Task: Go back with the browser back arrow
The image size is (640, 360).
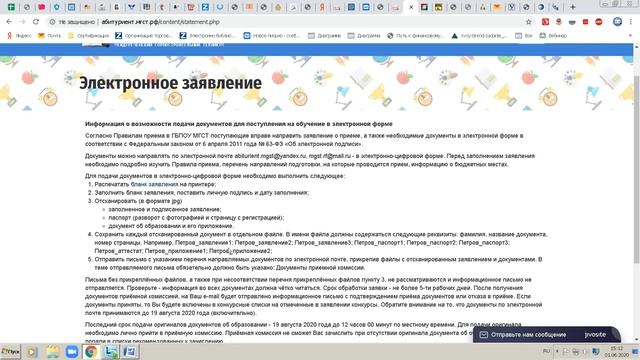Action: pos(9,22)
